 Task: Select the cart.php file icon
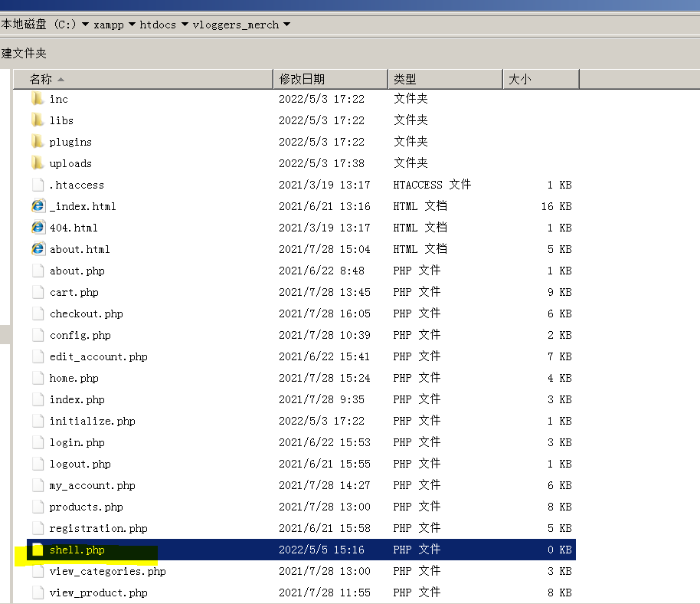coord(38,292)
